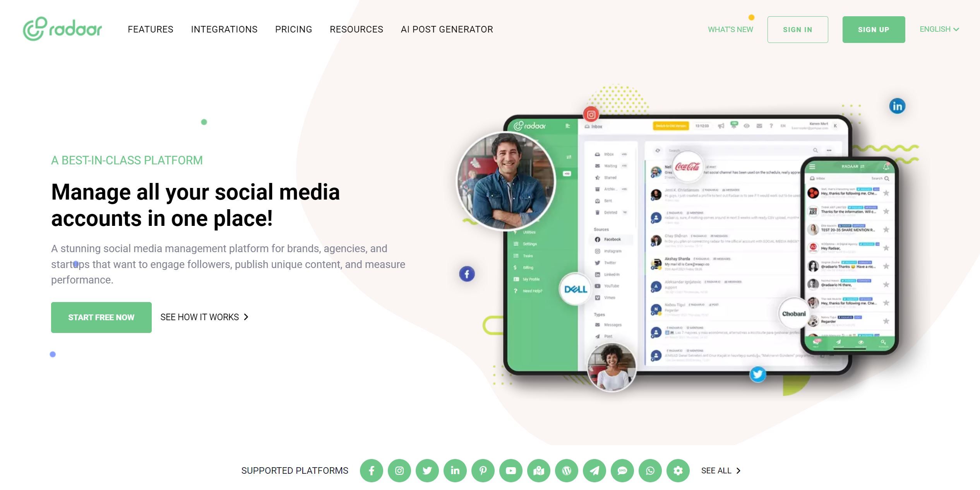Select the INTEGRATIONS menu item

click(224, 29)
